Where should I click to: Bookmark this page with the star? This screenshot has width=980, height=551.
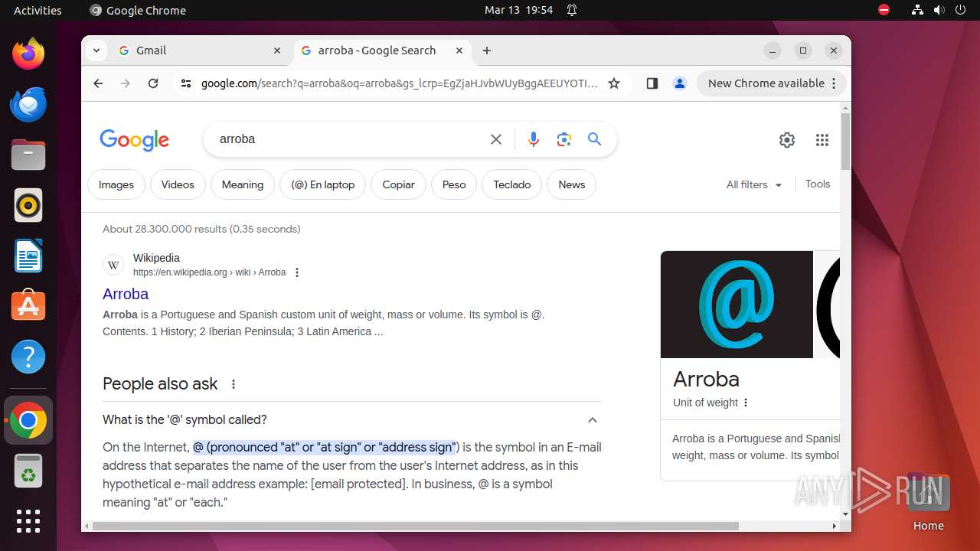(x=614, y=83)
